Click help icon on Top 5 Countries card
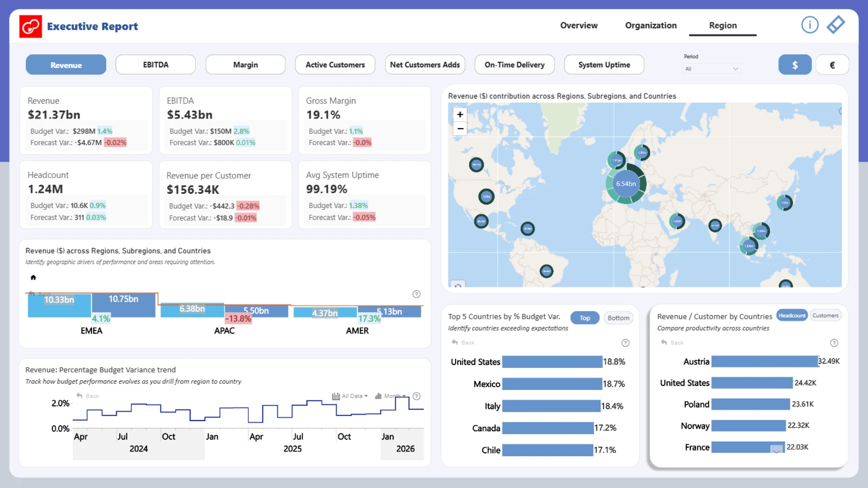The height and width of the screenshot is (488, 868). 625,343
